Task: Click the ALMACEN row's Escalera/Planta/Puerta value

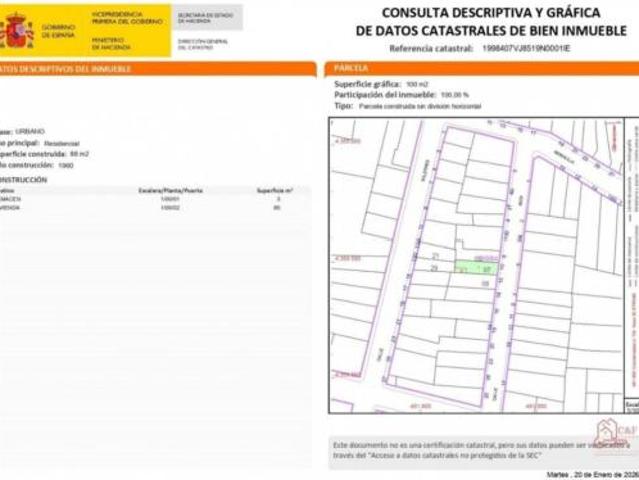Action: pyautogui.click(x=170, y=199)
